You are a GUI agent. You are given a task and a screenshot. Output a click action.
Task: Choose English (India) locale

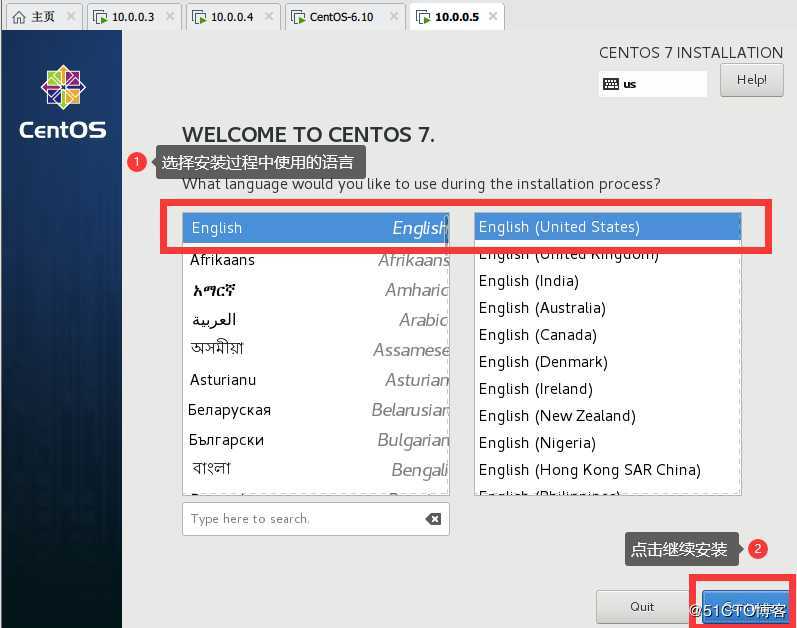tap(607, 281)
